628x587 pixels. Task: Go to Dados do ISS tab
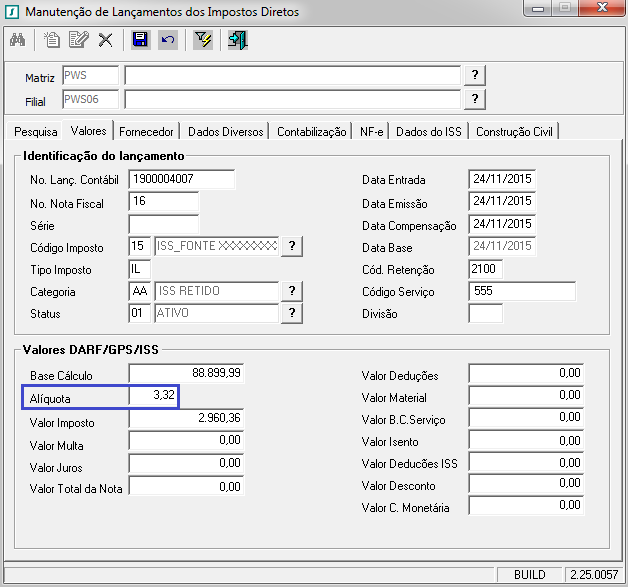pyautogui.click(x=429, y=132)
